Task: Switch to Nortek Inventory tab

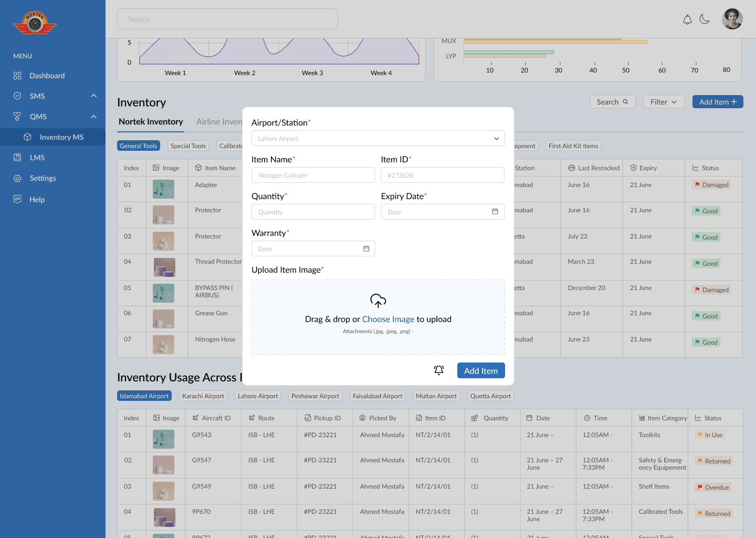Action: coord(151,122)
